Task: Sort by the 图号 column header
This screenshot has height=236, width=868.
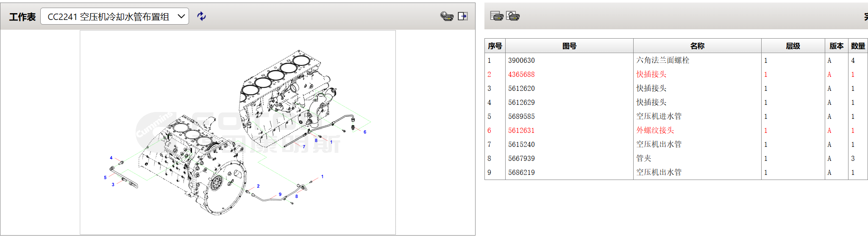Action: 569,46
